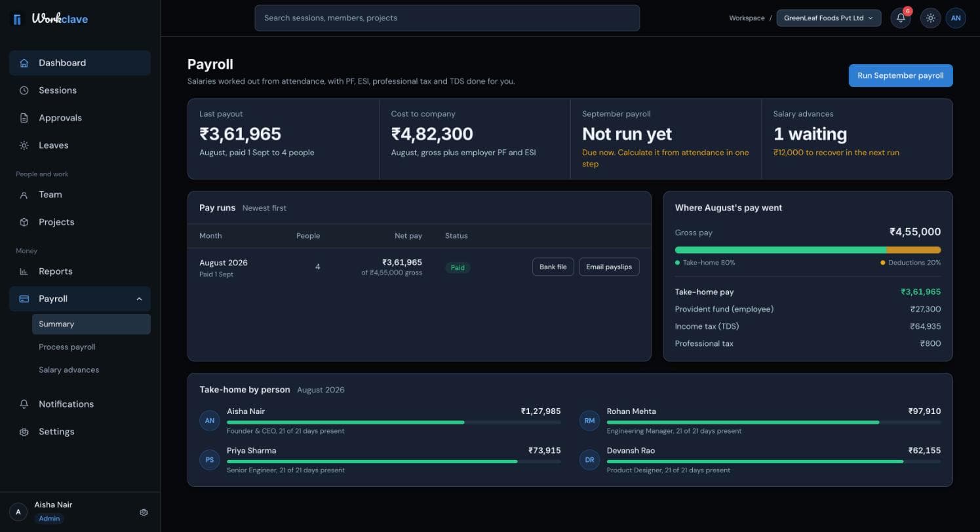Click the "August 2026" pay run row
The image size is (980, 532).
point(420,267)
